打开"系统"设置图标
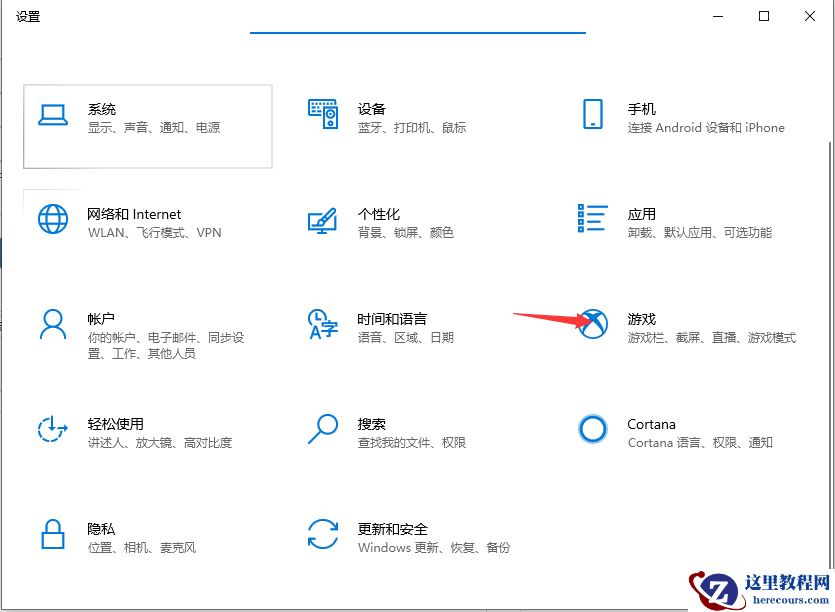Screen dimensions: 835x612 pyautogui.click(x=52, y=116)
